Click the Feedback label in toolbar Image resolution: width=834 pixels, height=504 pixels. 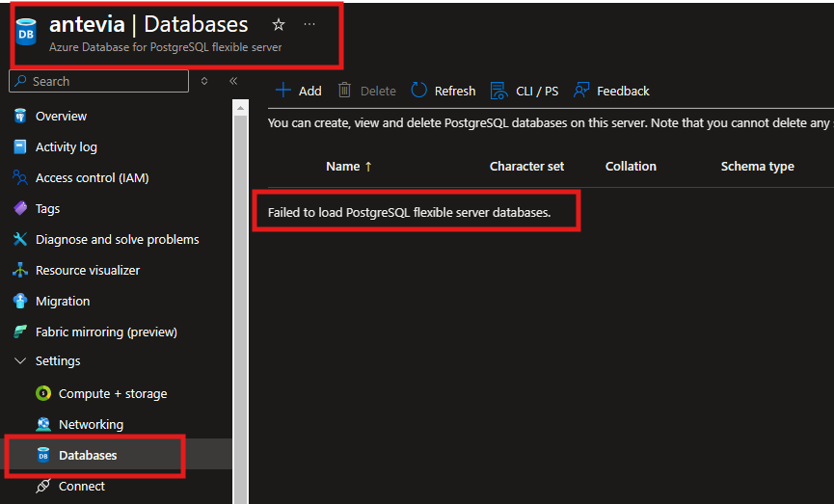click(x=623, y=91)
